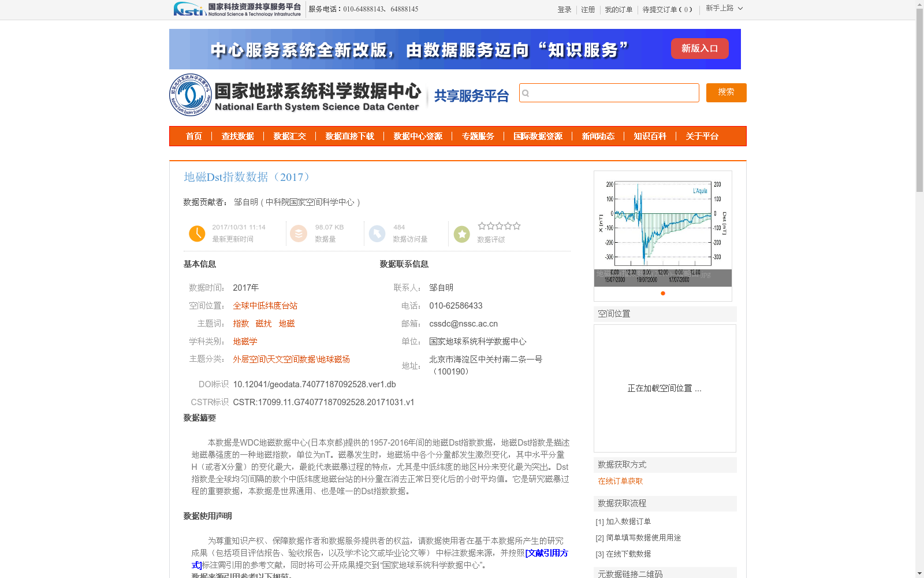Click the 文献引用方式 link
The width and height of the screenshot is (924, 578).
546,553
